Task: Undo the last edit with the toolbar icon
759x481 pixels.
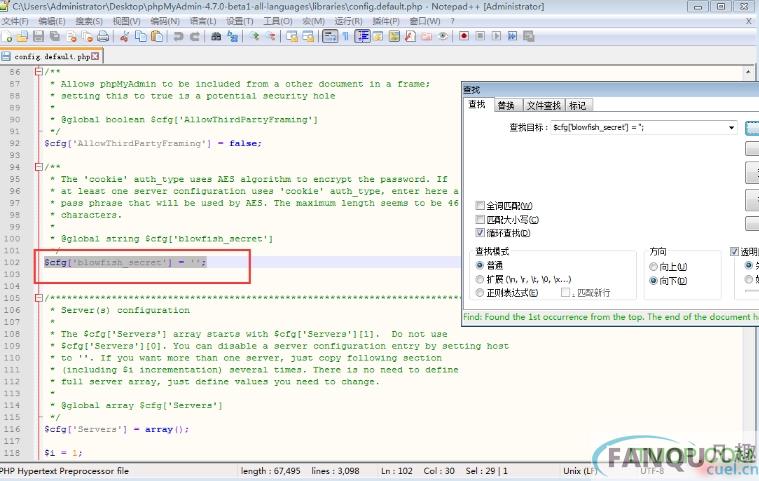Action: 179,36
